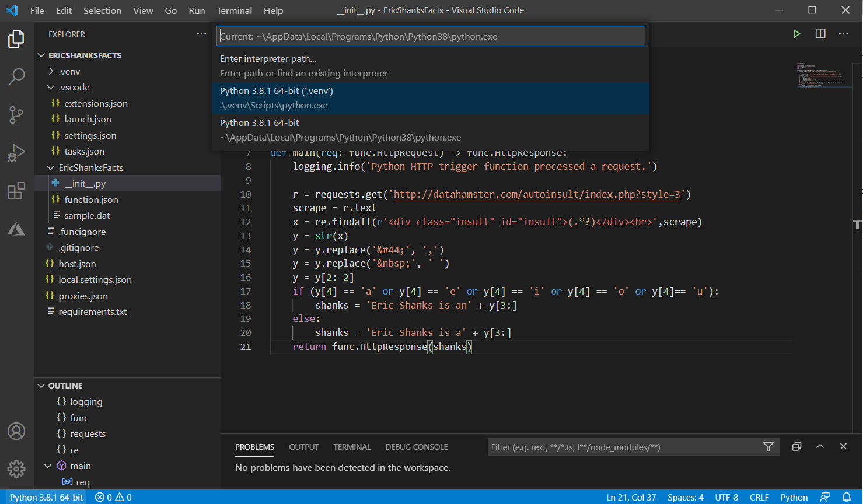Open the Manage gear icon
The width and height of the screenshot is (863, 504).
[x=16, y=468]
